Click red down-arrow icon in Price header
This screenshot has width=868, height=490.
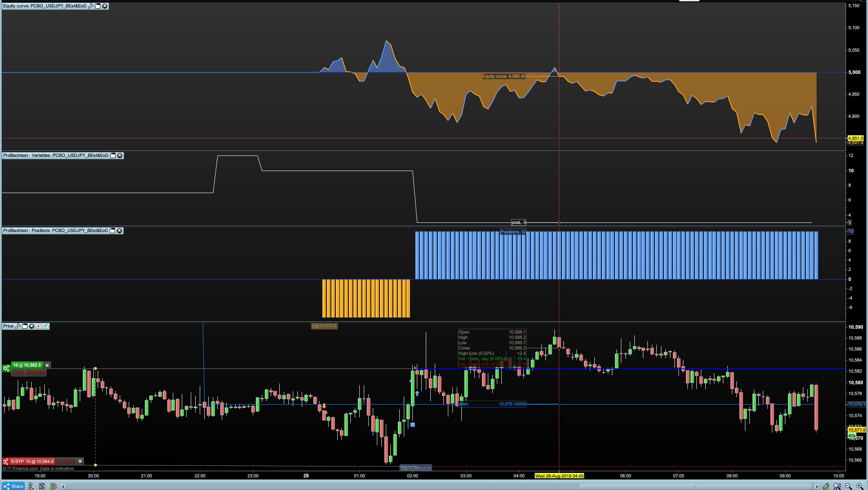(x=39, y=326)
